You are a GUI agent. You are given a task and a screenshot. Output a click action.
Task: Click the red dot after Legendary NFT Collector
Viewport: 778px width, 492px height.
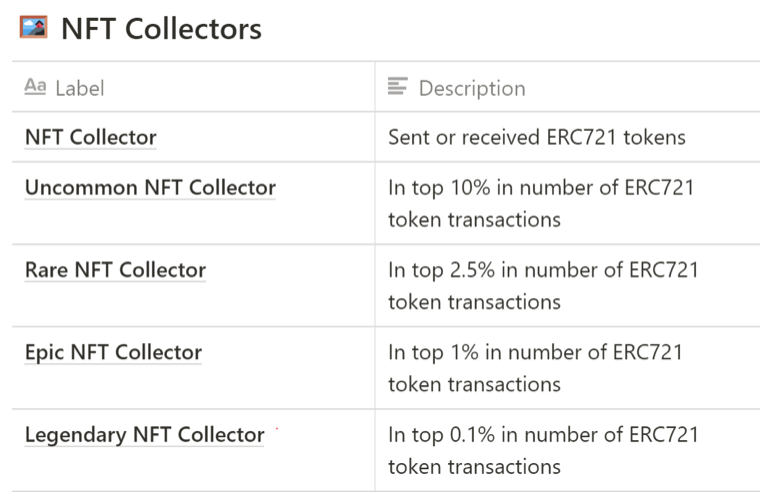[x=276, y=429]
